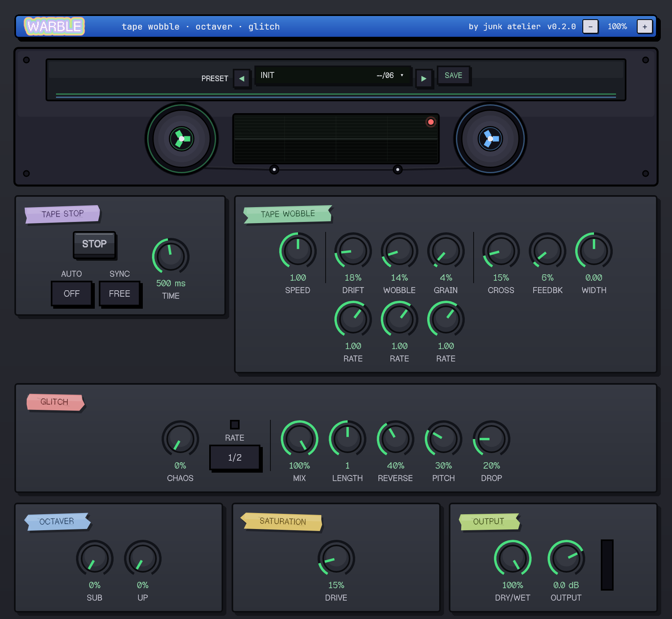Viewport: 672px width, 619px height.
Task: Adjust the WOBBLE knob
Action: click(400, 251)
